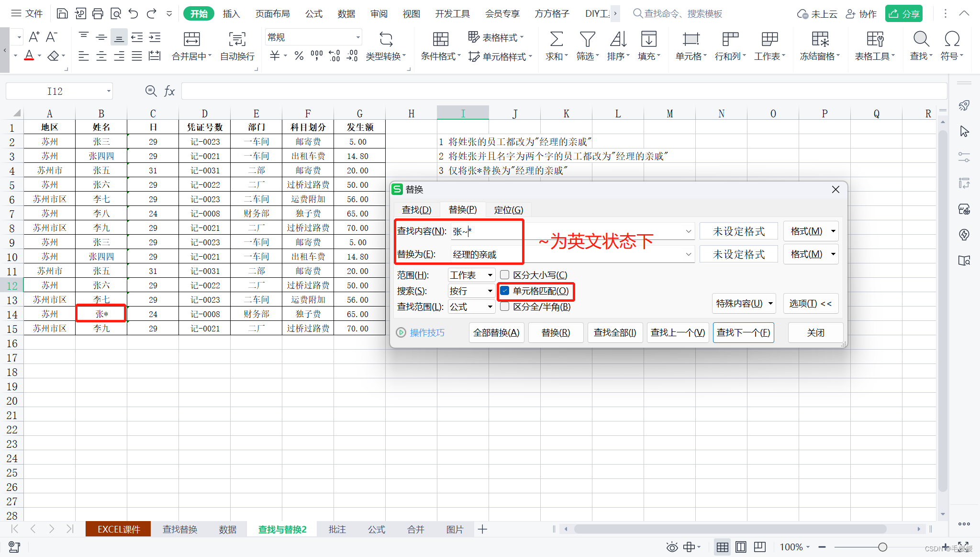The height and width of the screenshot is (557, 980).
Task: Click the AutoSum (求和) sigma icon
Action: coord(556,39)
